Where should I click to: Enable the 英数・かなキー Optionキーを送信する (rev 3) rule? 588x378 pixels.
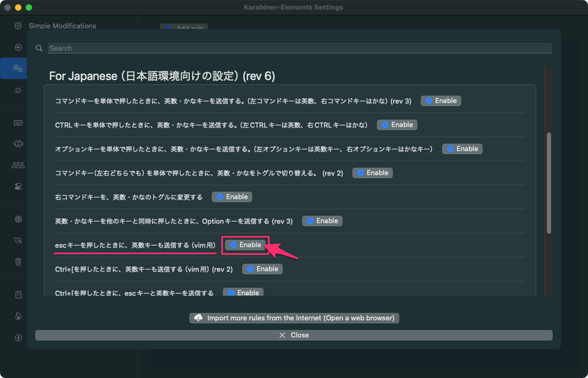322,220
